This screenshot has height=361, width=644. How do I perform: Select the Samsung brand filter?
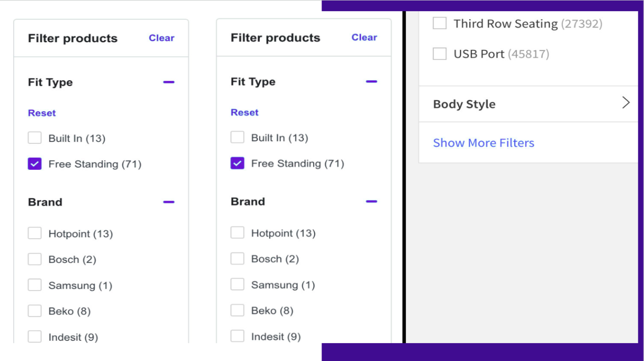coord(34,285)
